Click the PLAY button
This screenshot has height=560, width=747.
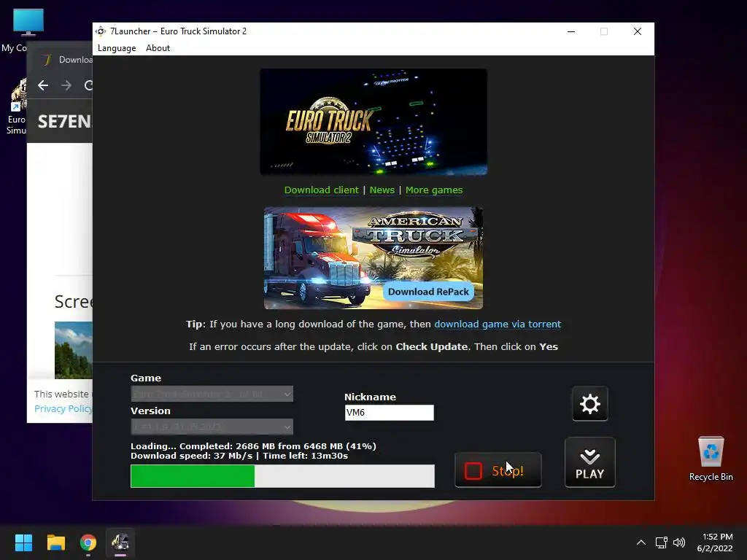coord(589,462)
